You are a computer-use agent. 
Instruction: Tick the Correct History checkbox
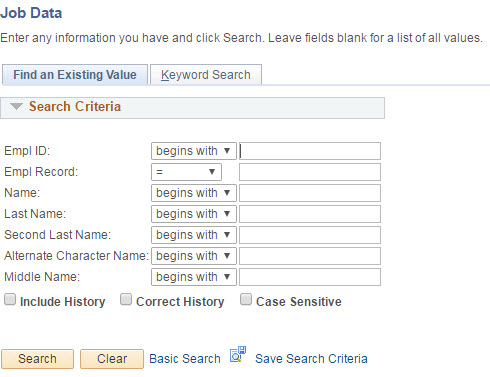tap(126, 299)
